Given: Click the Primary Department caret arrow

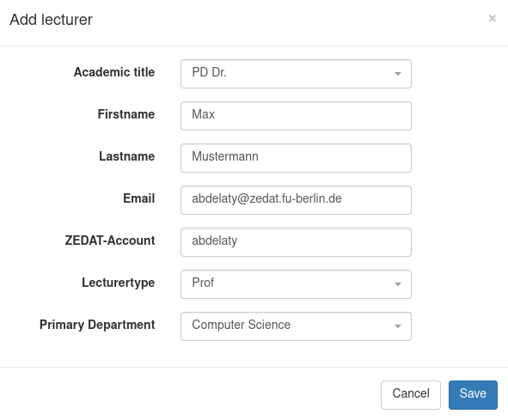Looking at the screenshot, I should (x=398, y=326).
